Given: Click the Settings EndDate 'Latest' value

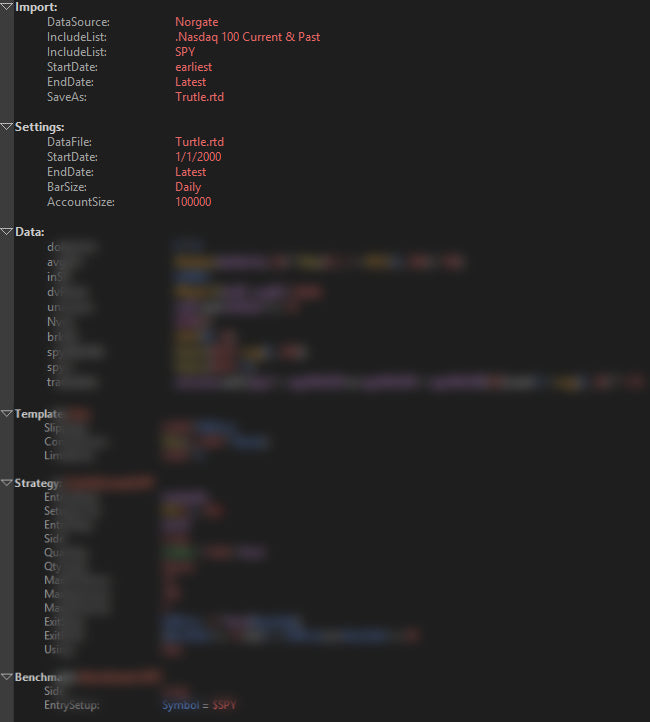Looking at the screenshot, I should pyautogui.click(x=191, y=172).
